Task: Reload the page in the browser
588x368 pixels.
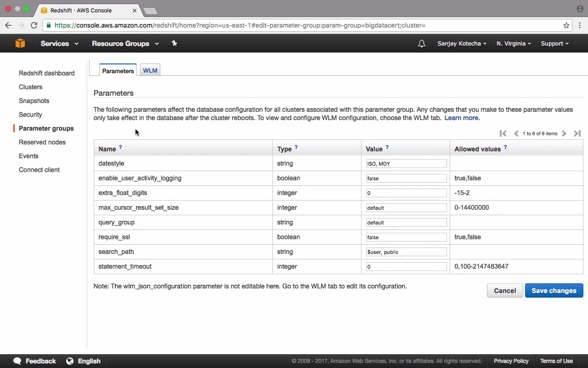Action: coord(34,25)
